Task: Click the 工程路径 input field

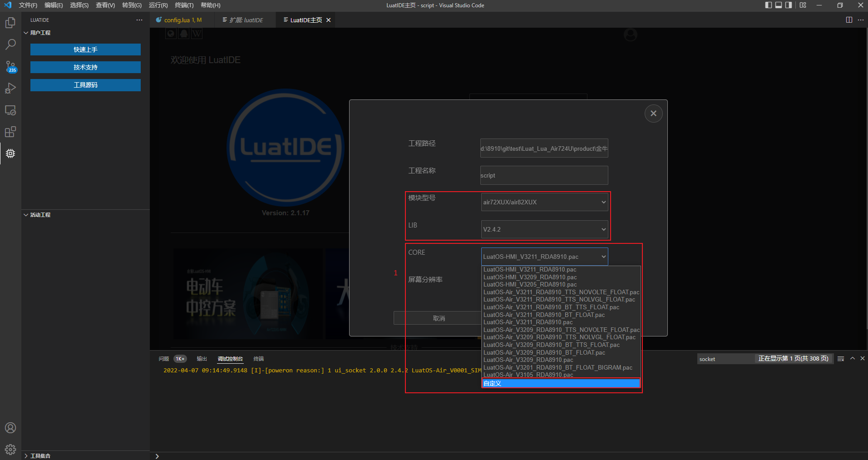Action: pyautogui.click(x=544, y=148)
